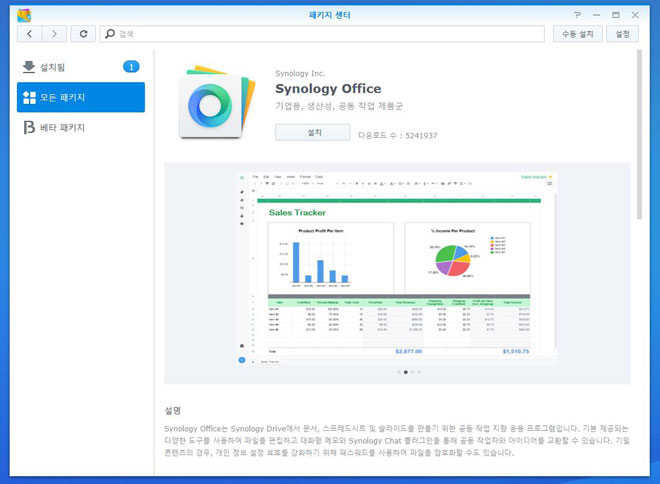
Task: Click the update count badge showing 1
Action: point(131,66)
